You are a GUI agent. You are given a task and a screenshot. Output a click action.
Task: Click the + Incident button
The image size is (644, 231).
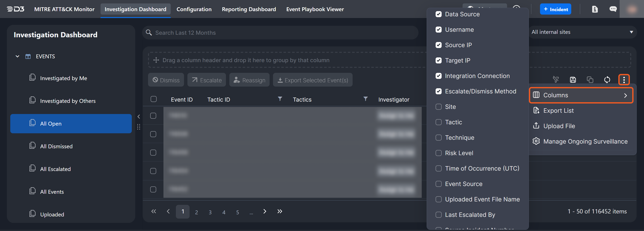(x=555, y=9)
